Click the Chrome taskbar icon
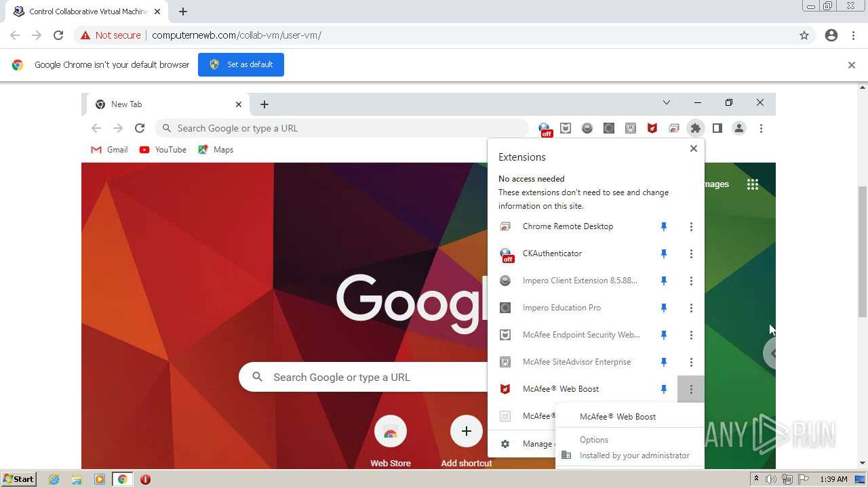The width and height of the screenshot is (868, 488). click(122, 479)
